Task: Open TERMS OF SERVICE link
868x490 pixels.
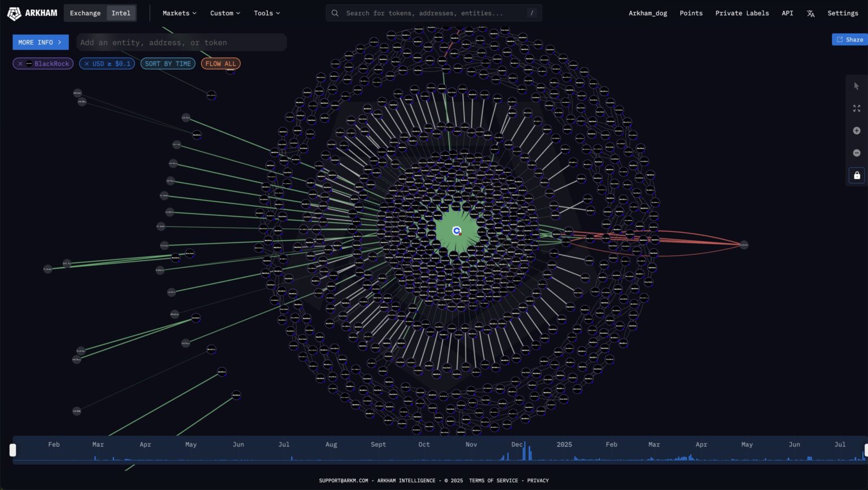Action: [x=493, y=480]
